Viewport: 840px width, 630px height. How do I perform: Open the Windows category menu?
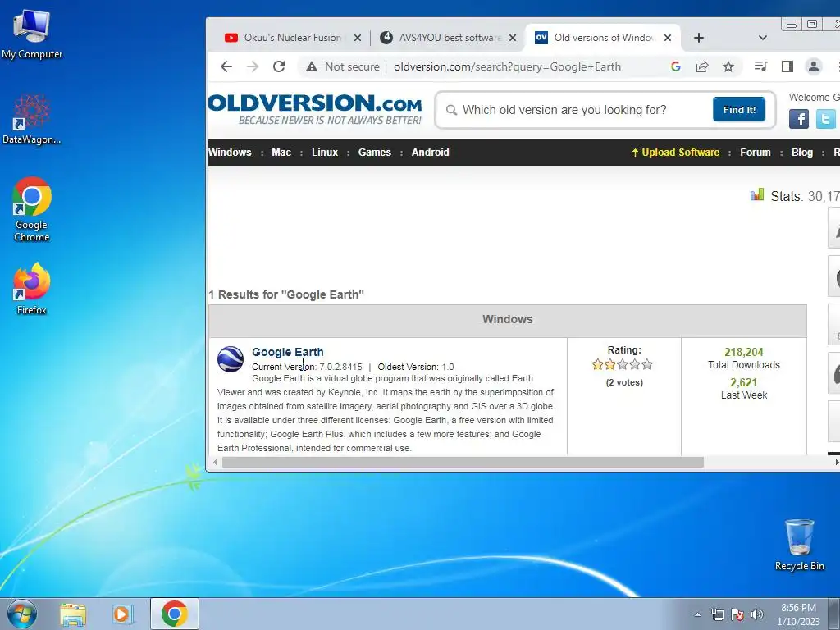(x=230, y=152)
